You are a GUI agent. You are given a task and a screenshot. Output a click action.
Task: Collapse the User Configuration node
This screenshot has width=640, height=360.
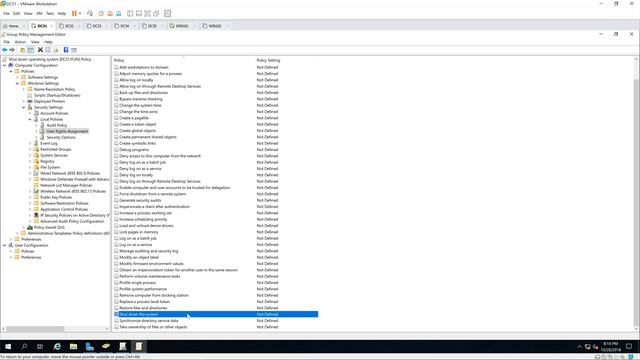5,245
